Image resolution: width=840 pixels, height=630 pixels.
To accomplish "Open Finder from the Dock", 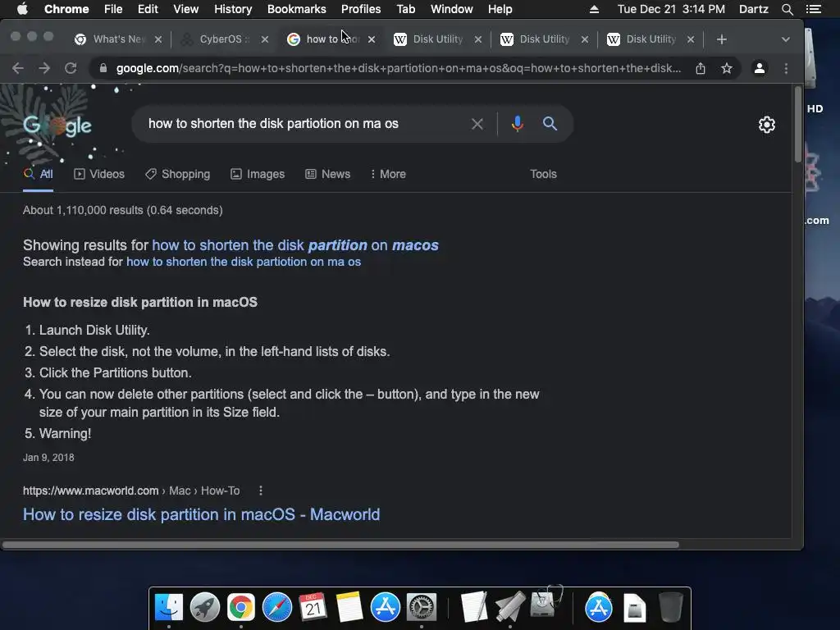I will click(169, 608).
